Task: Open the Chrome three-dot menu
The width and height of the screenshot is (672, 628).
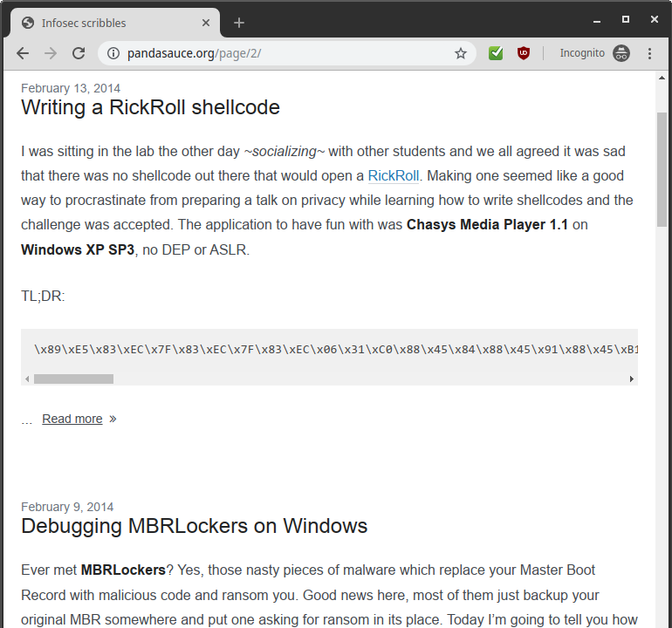Action: [650, 53]
